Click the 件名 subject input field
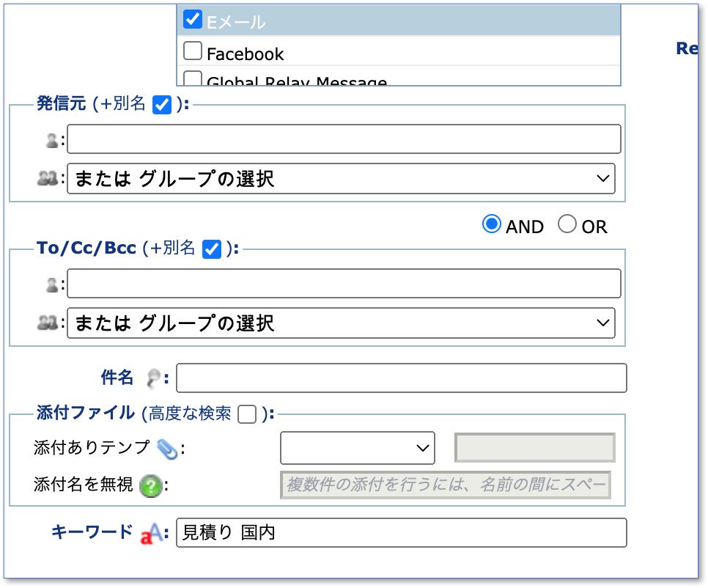The image size is (708, 588). 402,378
